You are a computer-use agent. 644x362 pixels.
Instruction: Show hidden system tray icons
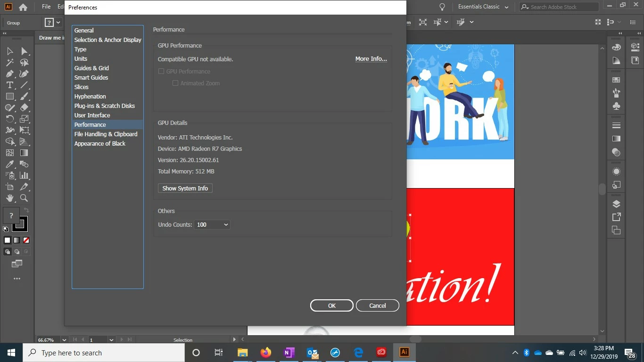(515, 353)
